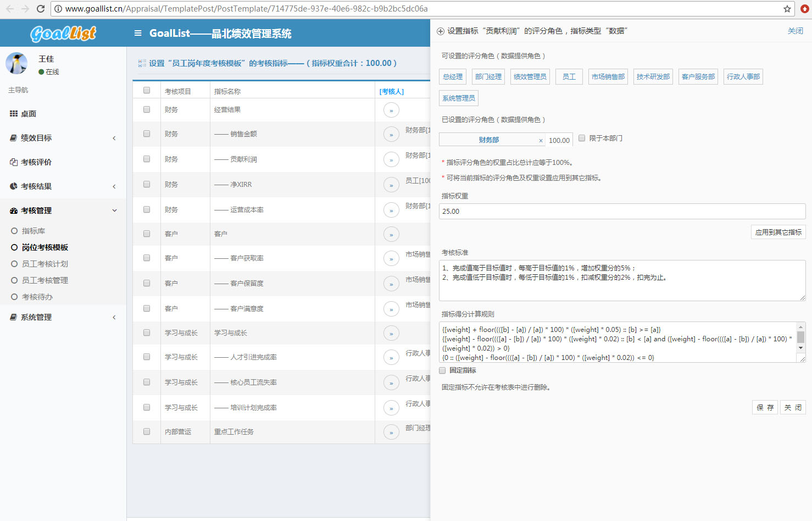Click the arrow icon in 客户获取率 row

(391, 259)
